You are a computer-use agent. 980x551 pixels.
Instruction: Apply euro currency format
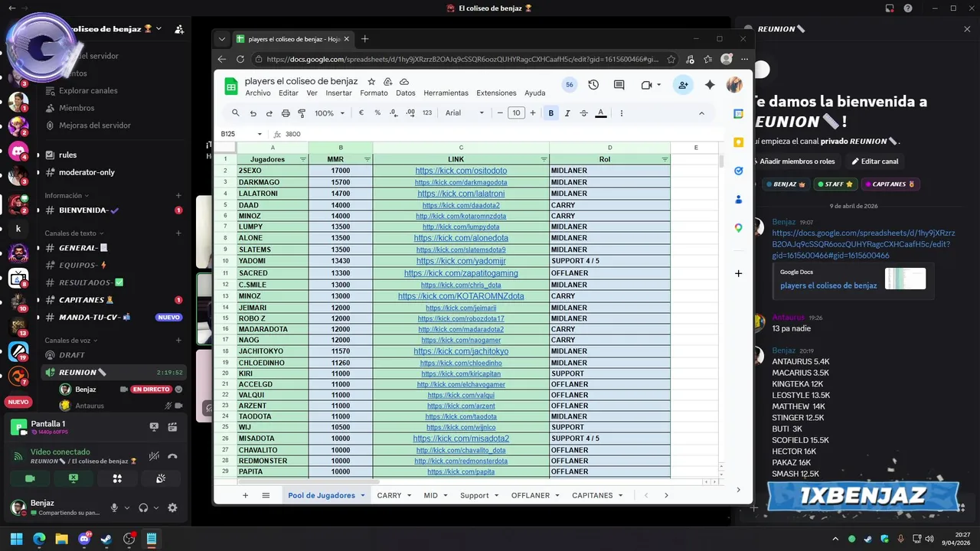(x=361, y=113)
